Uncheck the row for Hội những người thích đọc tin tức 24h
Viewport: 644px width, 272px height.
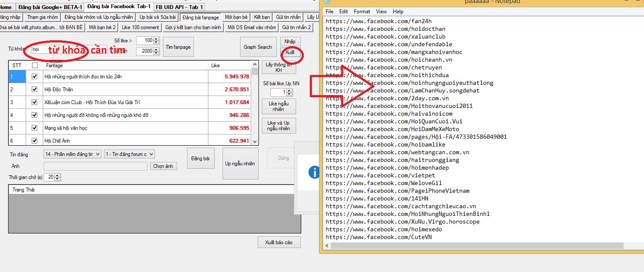point(35,77)
